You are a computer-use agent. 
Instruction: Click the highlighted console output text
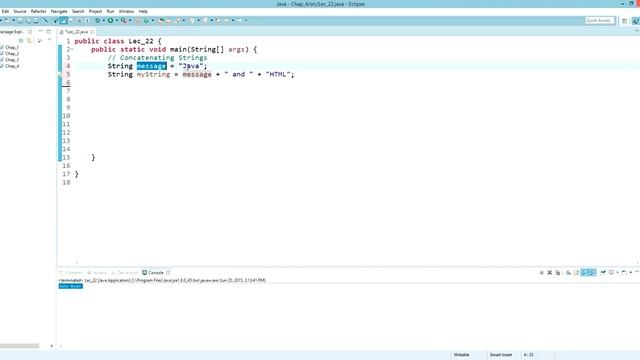point(71,286)
